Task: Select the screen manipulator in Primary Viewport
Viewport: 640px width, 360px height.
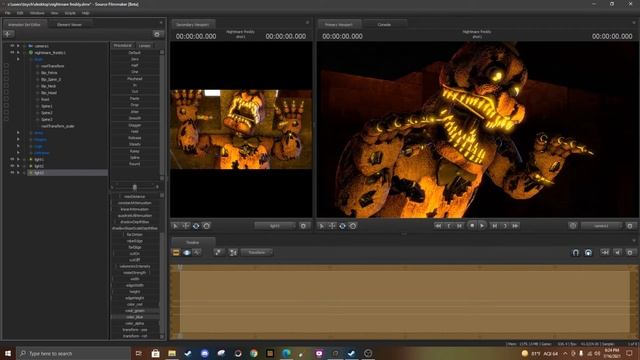Action: (353, 226)
